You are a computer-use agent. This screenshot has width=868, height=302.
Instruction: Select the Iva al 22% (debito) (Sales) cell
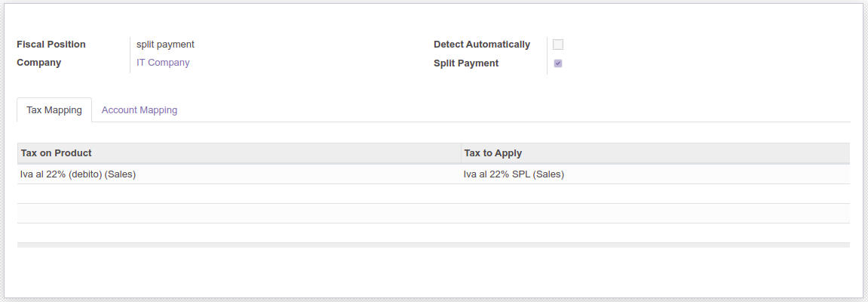(78, 174)
